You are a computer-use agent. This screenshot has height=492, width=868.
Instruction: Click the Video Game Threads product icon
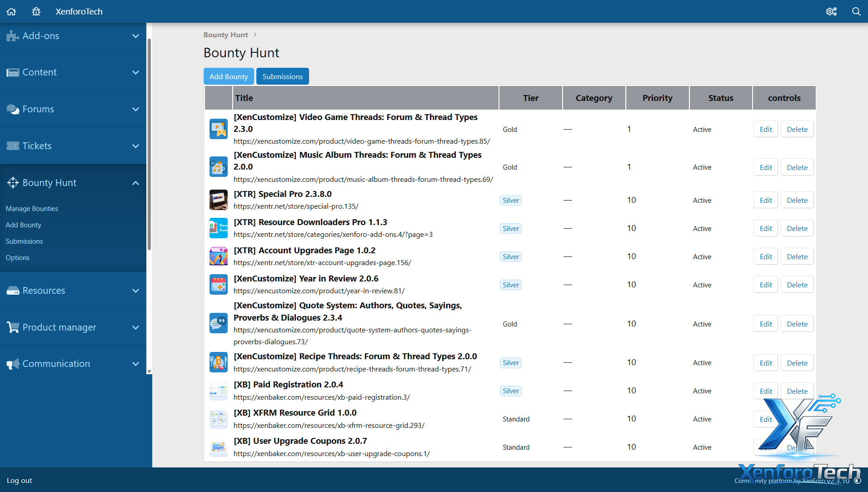point(218,129)
